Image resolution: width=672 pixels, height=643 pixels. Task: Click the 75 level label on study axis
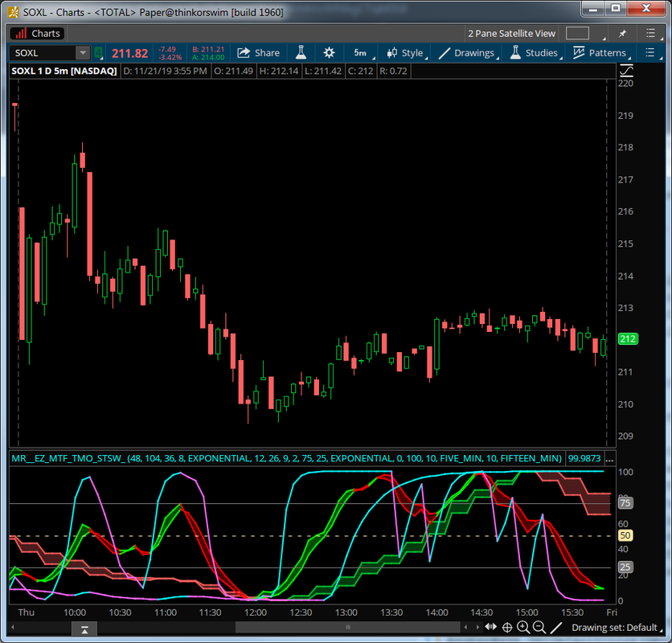coord(625,503)
